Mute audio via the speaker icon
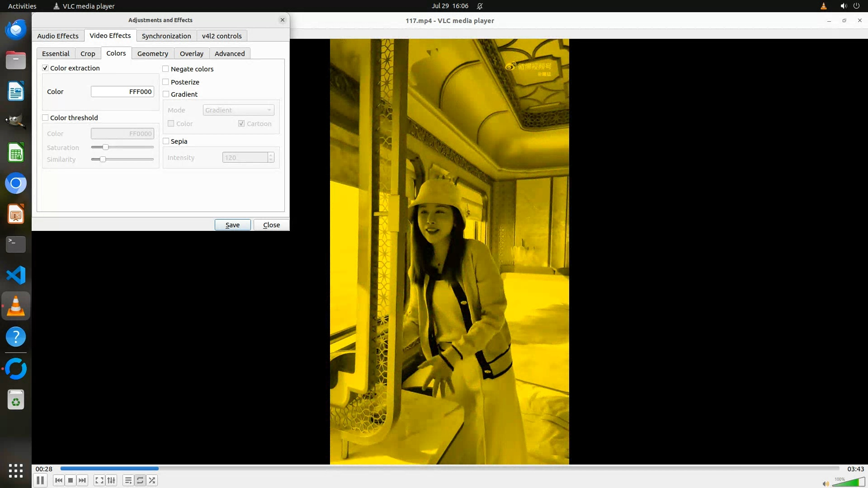This screenshot has width=868, height=488. 826,483
